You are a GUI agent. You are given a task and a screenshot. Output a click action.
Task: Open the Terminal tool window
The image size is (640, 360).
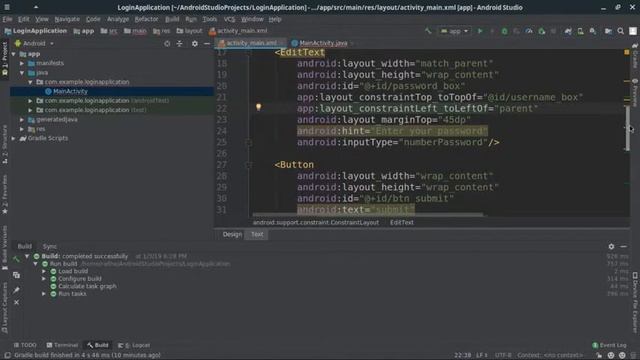pyautogui.click(x=62, y=345)
